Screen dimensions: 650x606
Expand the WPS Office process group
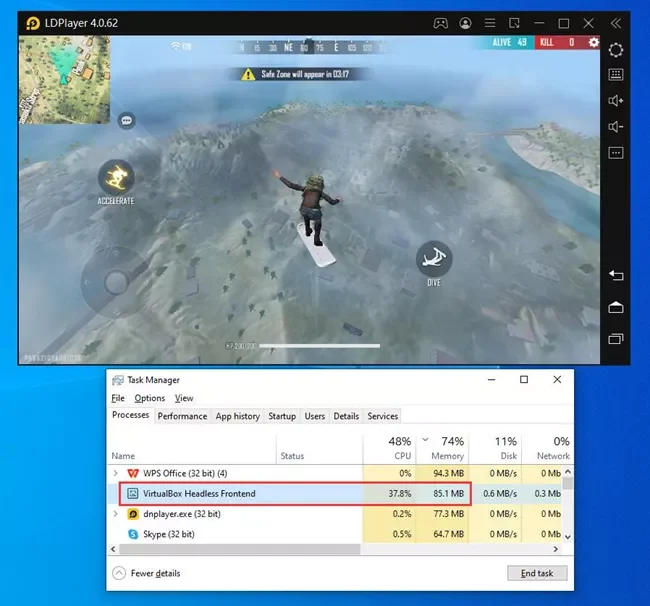pyautogui.click(x=116, y=473)
